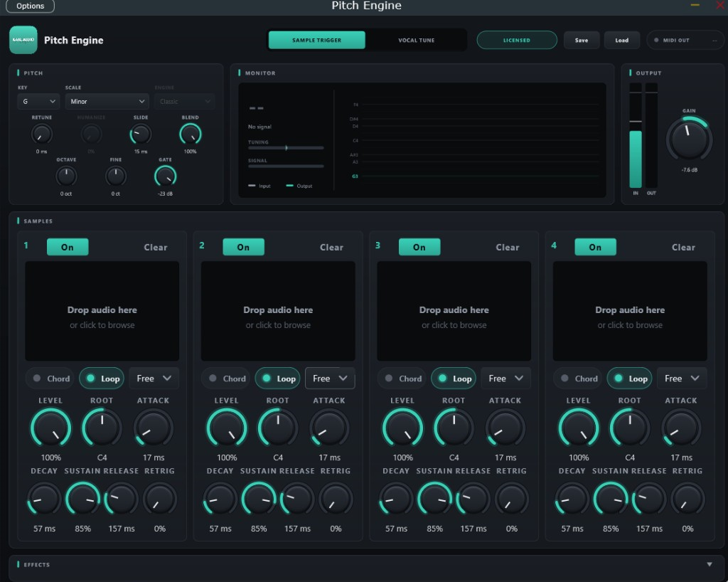The height and width of the screenshot is (582, 728).
Task: Click the Save preset button
Action: (x=582, y=41)
